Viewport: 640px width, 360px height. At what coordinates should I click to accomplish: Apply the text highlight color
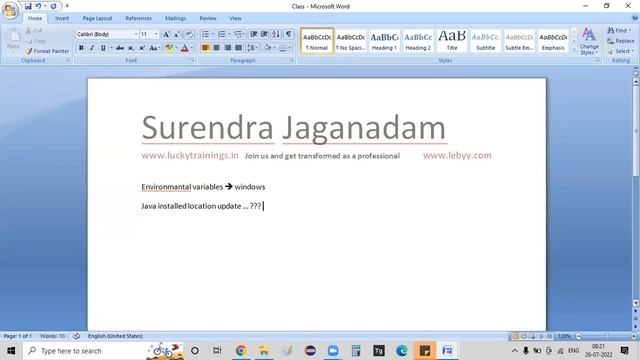coord(168,48)
